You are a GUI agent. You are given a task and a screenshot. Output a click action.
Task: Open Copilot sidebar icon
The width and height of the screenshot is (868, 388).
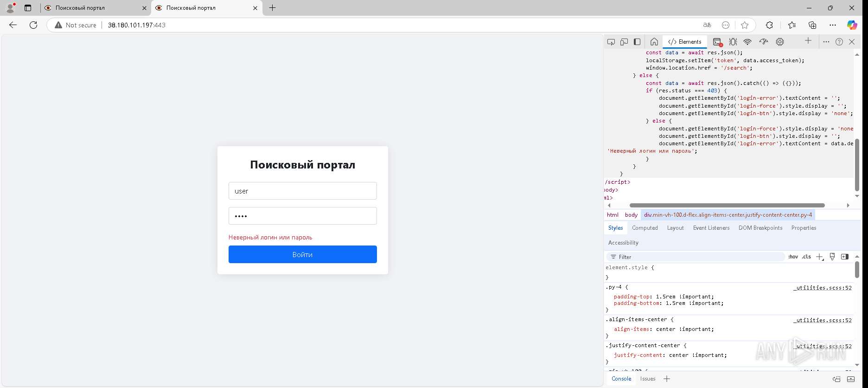[x=852, y=25]
